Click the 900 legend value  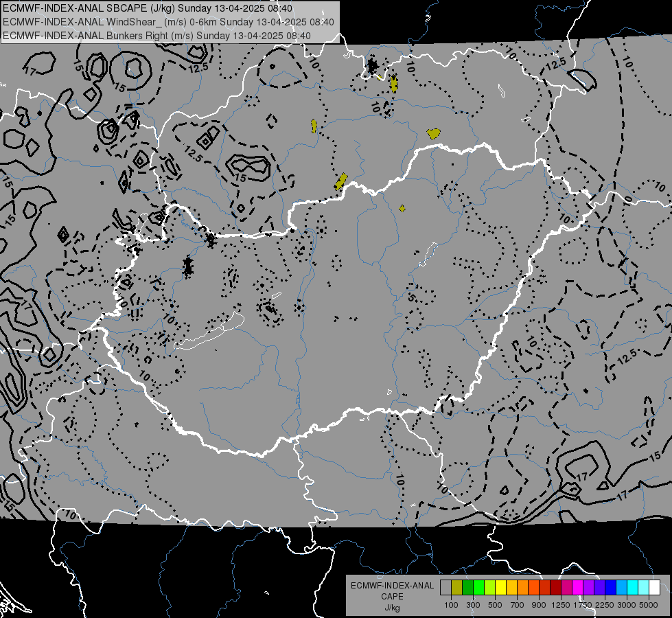(x=539, y=605)
